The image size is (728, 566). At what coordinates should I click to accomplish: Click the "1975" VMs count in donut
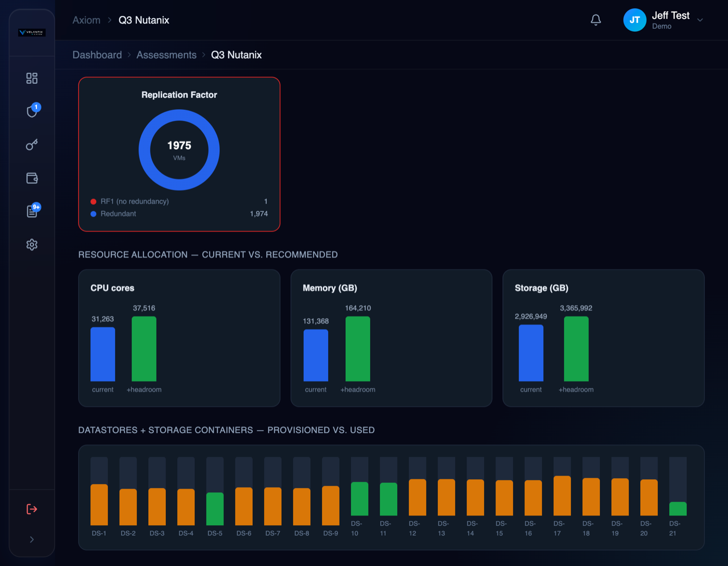coord(179,146)
